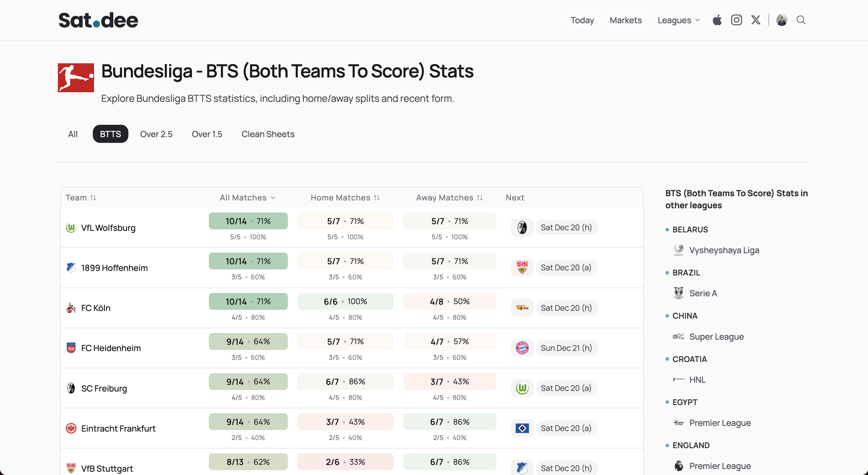The image size is (868, 475).
Task: Click the Apple app download icon
Action: click(x=717, y=20)
